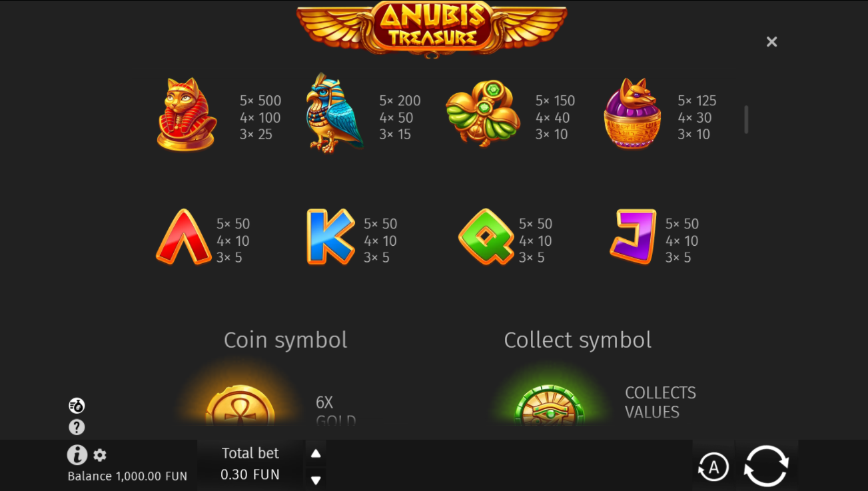Click the golden cat pharaoh symbol

click(x=187, y=114)
